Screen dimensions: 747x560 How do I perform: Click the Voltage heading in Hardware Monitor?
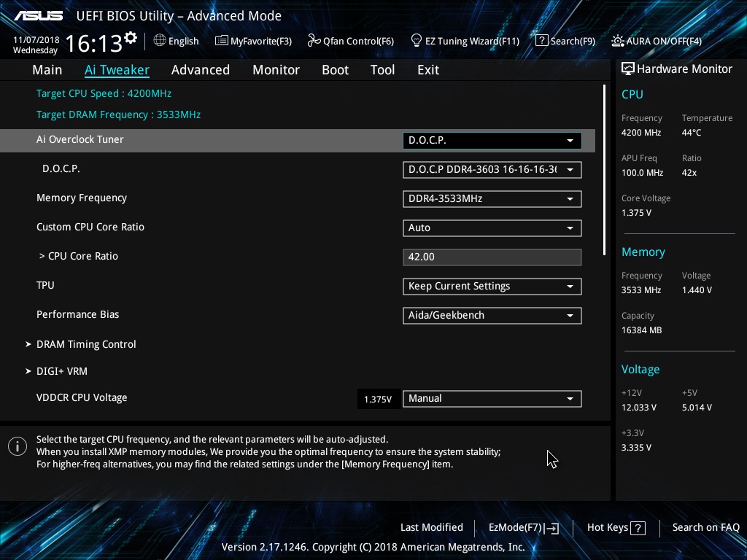pyautogui.click(x=640, y=370)
